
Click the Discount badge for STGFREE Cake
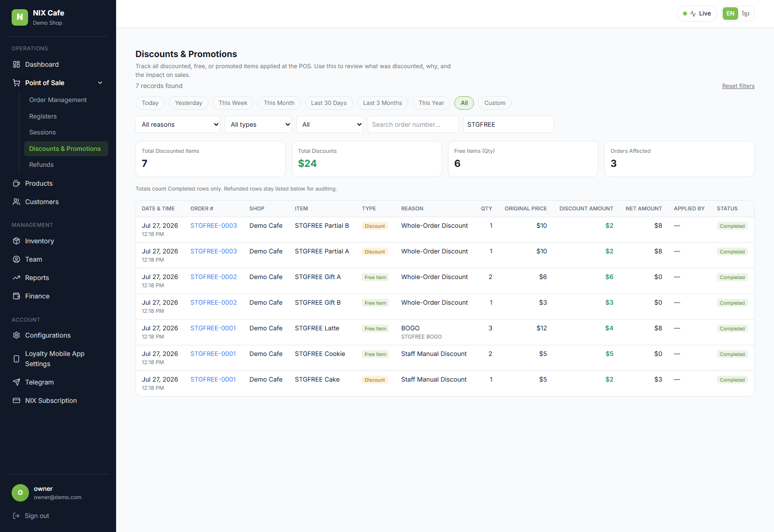click(x=375, y=380)
